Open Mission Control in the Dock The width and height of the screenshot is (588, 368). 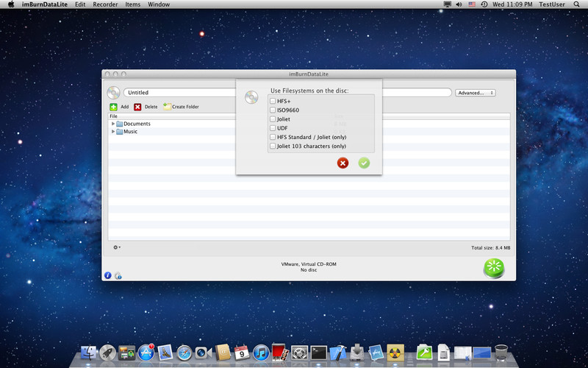click(x=126, y=353)
